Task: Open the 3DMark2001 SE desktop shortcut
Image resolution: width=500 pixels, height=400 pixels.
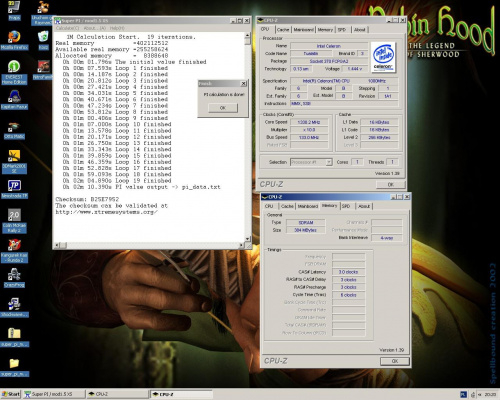Action: pyautogui.click(x=14, y=162)
